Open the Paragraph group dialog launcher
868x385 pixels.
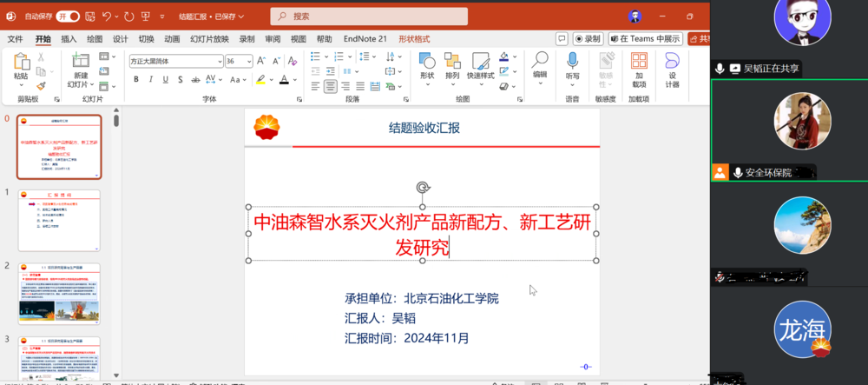(x=405, y=99)
